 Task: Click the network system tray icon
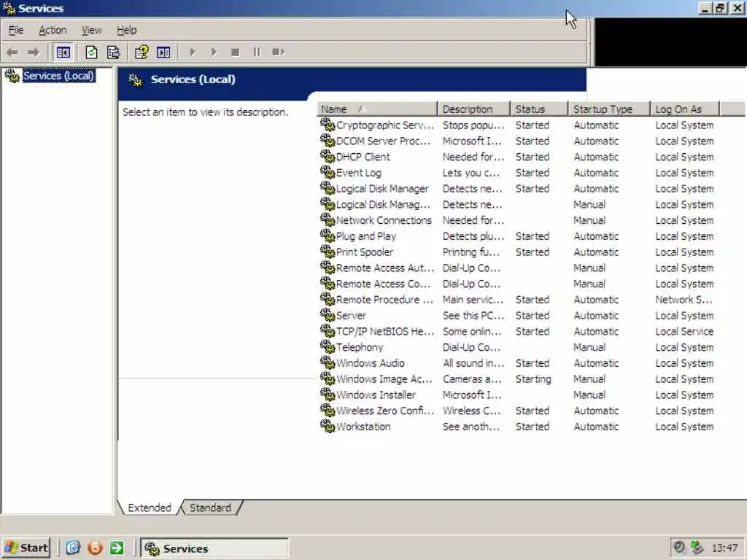pos(697,548)
